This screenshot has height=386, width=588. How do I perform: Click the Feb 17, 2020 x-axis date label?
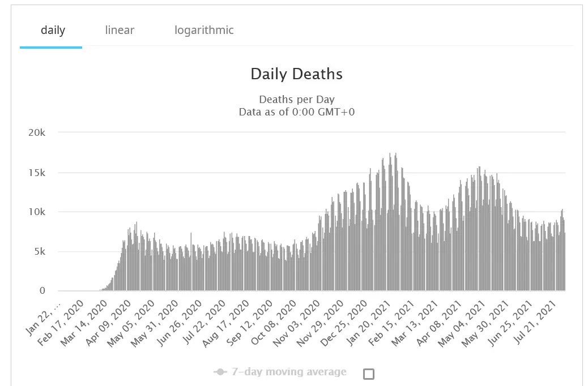62,319
